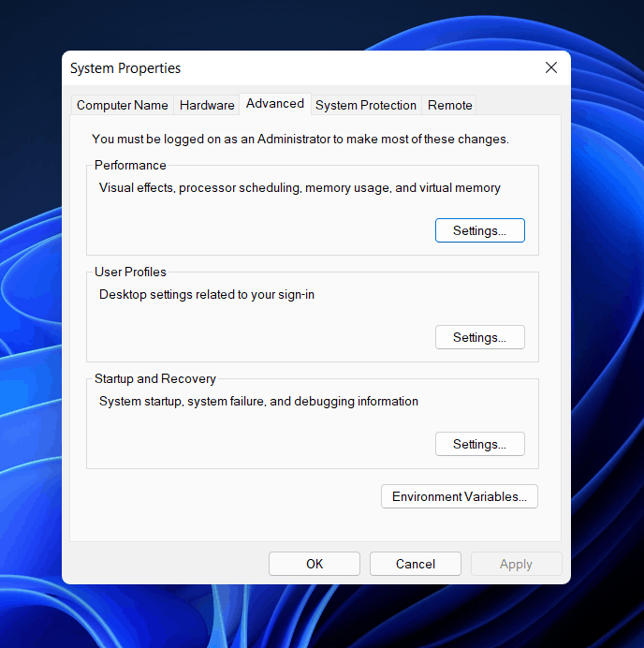Confirm changes with the OK button

[x=315, y=564]
